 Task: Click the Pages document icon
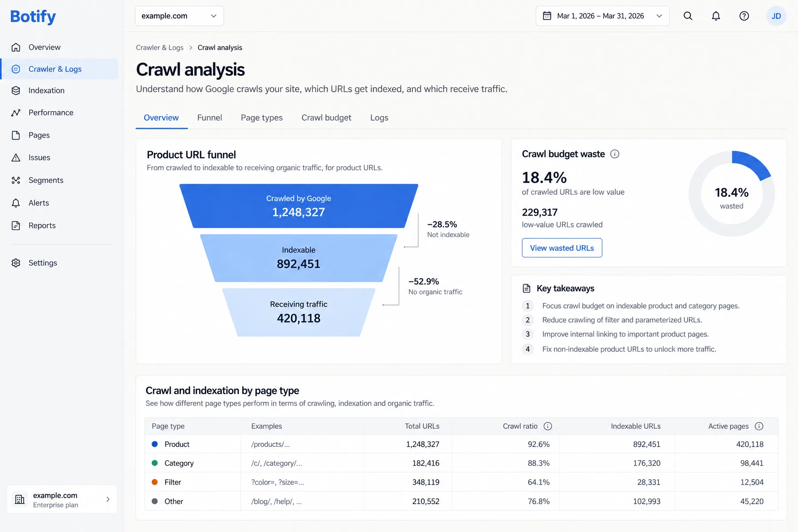(16, 135)
